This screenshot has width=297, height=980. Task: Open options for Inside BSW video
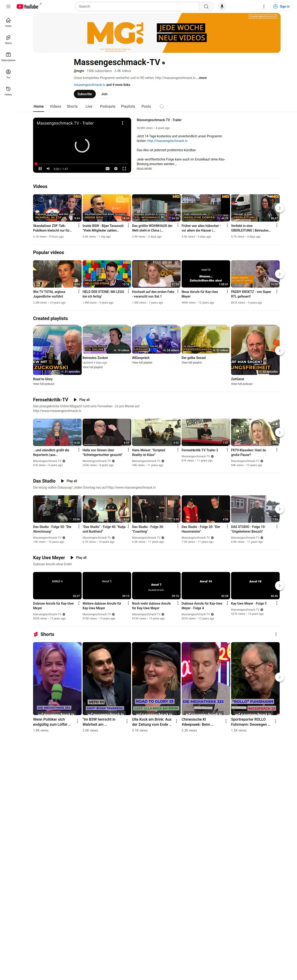click(x=128, y=226)
